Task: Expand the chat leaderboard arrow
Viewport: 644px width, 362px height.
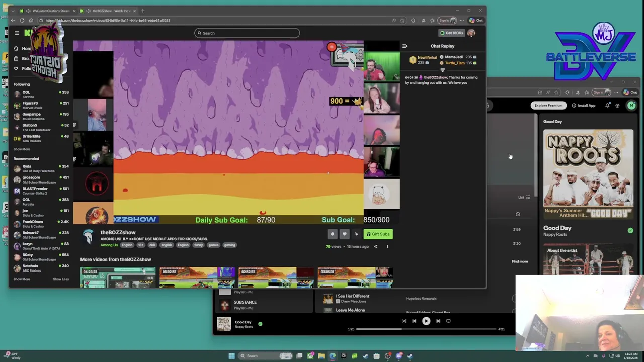Action: [442, 70]
